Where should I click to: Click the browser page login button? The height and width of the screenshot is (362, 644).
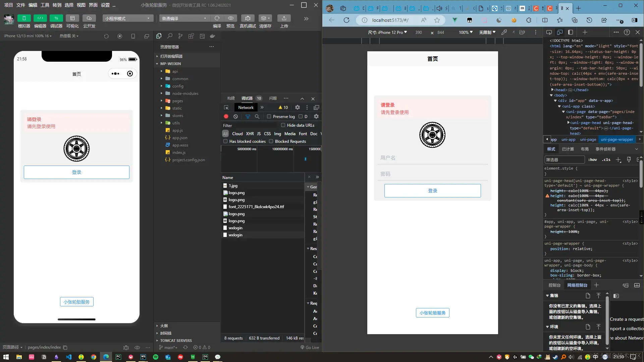coord(432,190)
